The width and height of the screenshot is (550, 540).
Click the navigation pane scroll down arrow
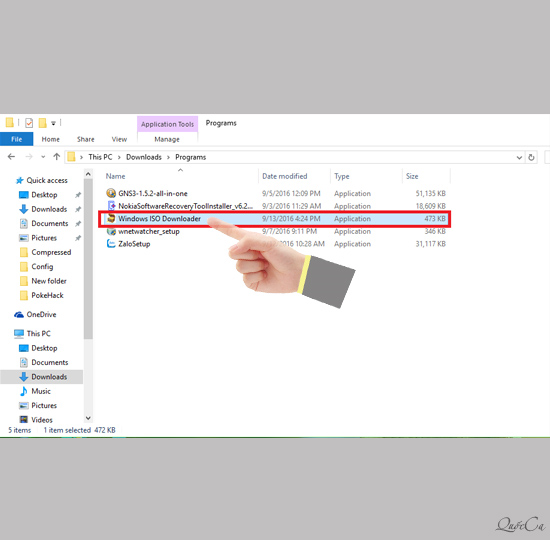pos(88,418)
